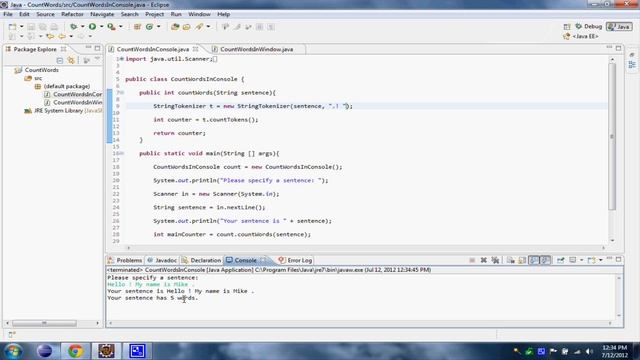Image resolution: width=640 pixels, height=360 pixels.
Task: Click the Search flashlight toolbar icon
Action: coord(199,27)
